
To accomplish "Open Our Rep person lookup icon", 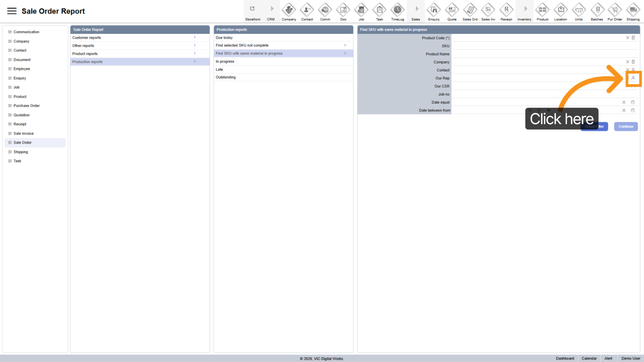I will 633,78.
